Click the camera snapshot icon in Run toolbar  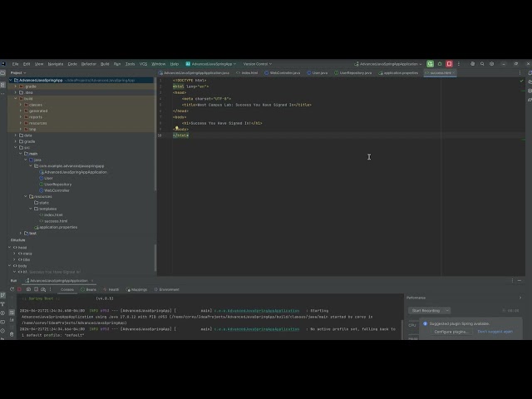tap(28, 289)
